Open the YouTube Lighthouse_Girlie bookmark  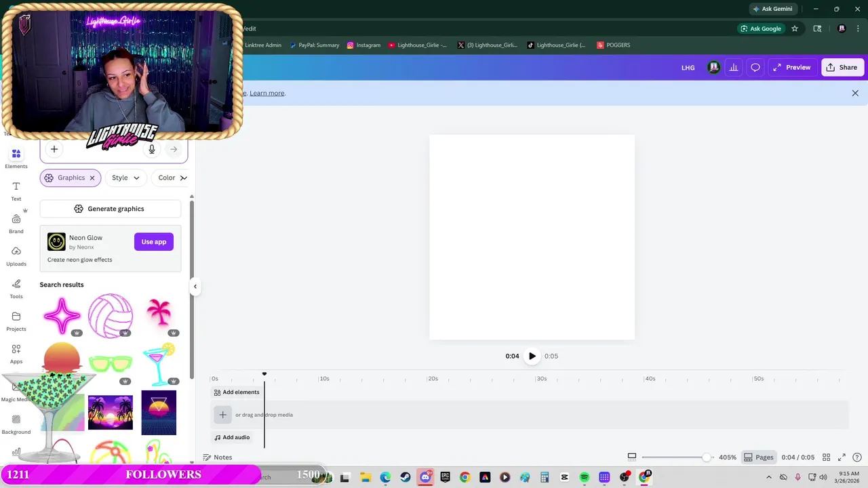click(x=418, y=45)
